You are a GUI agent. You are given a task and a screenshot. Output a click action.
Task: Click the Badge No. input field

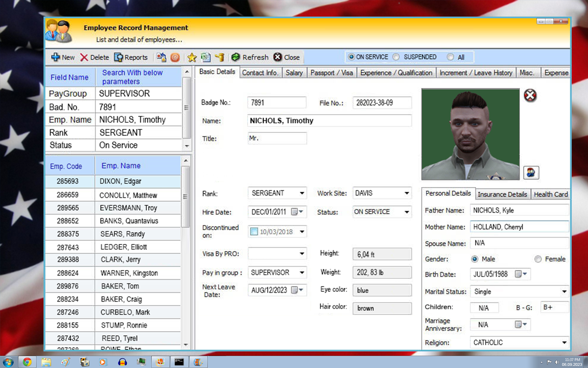277,102
